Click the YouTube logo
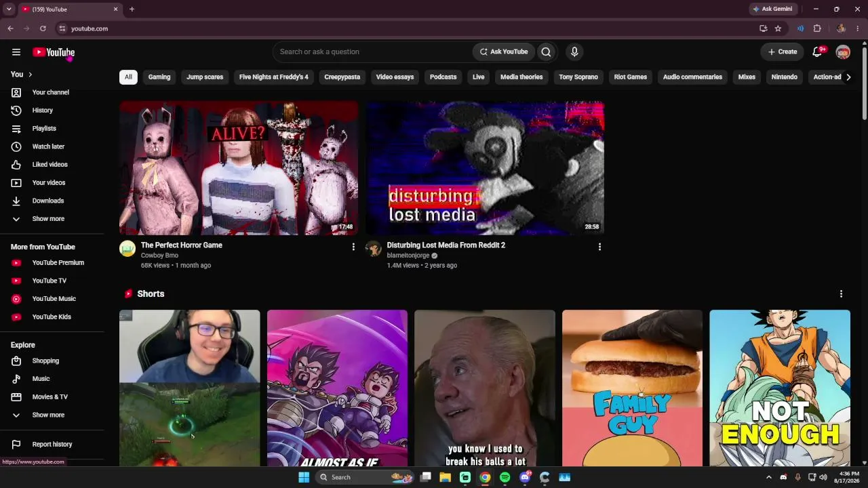Viewport: 868px width, 488px height. (x=54, y=52)
